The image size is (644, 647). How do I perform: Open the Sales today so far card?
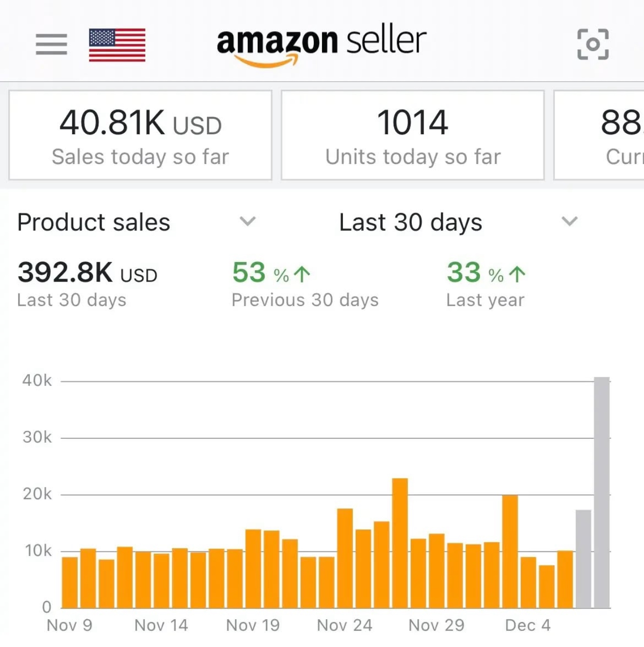[x=140, y=135]
